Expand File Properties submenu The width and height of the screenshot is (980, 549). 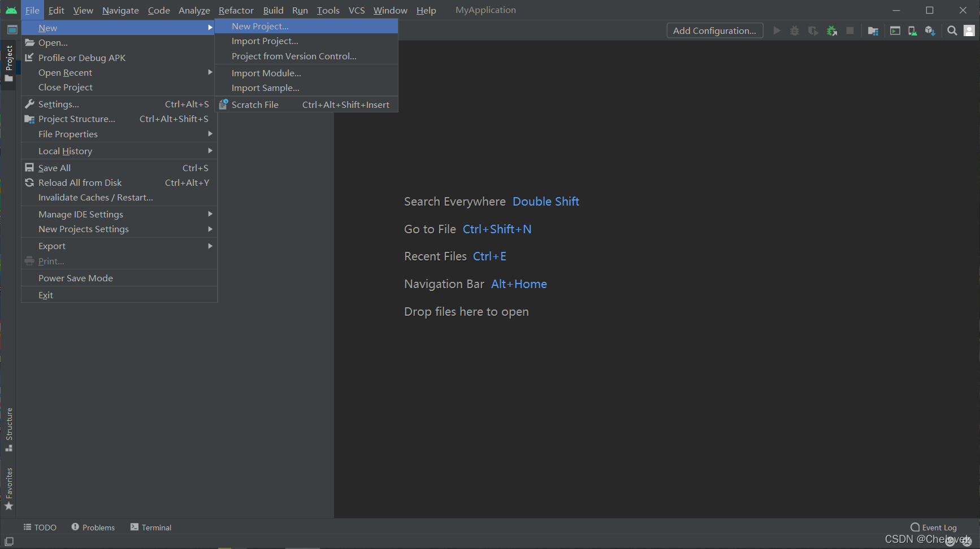pos(119,134)
